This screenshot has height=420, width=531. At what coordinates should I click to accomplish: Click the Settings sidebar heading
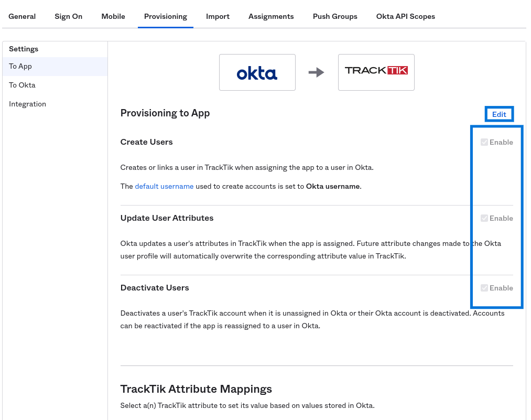click(x=24, y=49)
